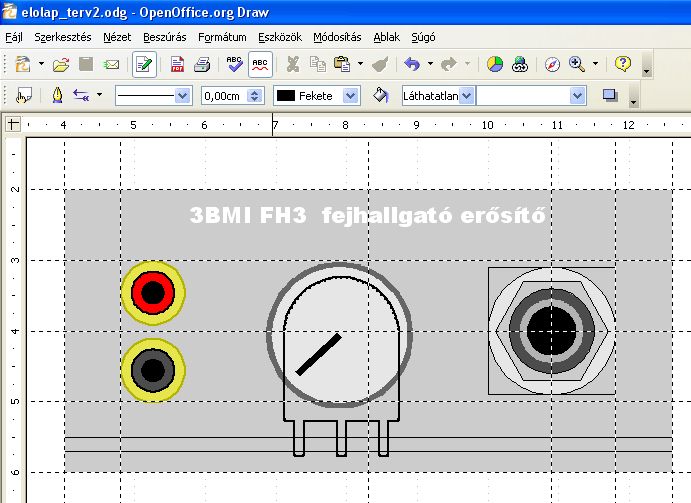Click the Zoom magnifier icon

[x=577, y=64]
